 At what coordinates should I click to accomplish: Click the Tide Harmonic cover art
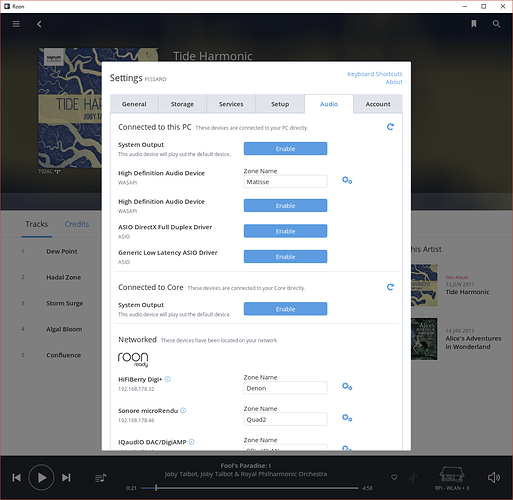[70, 108]
